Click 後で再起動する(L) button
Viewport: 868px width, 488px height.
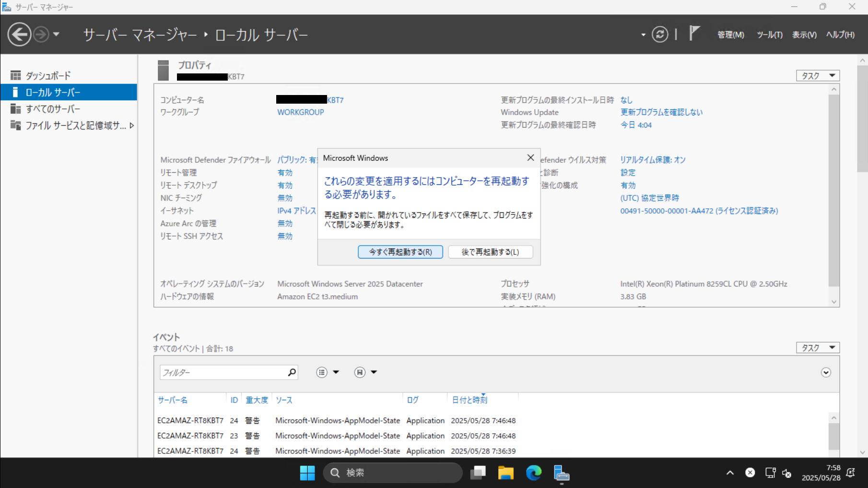(x=491, y=252)
